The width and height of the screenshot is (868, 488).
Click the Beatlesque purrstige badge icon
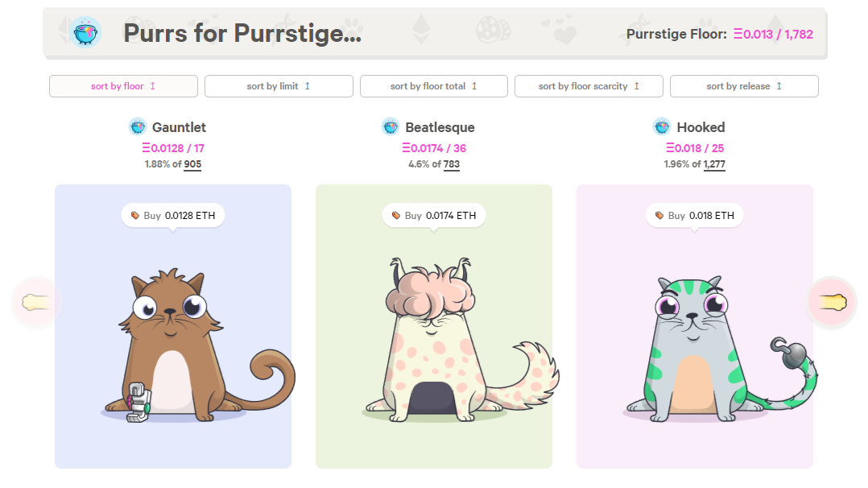pos(391,126)
